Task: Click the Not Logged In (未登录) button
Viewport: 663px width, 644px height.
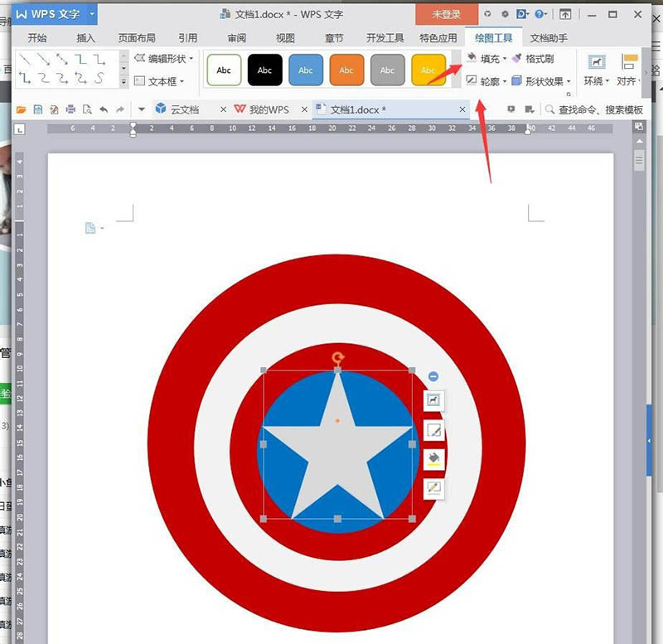Action: [x=446, y=14]
